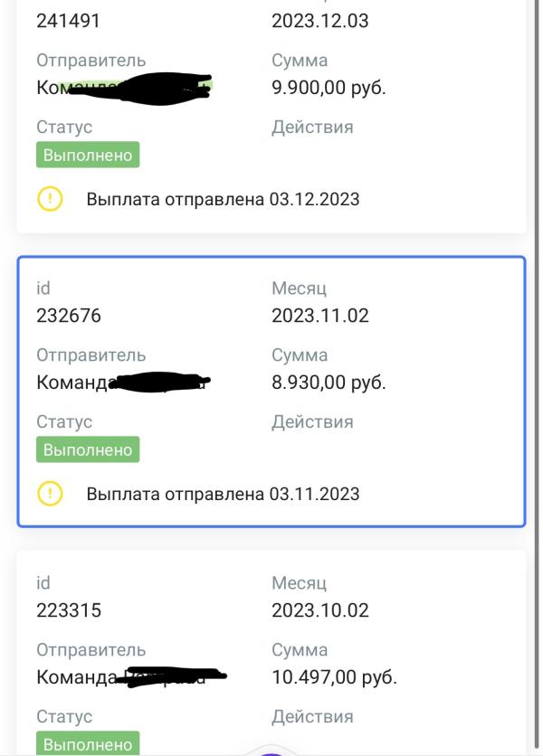This screenshot has width=543, height=756.
Task: Click the amount 10.497,00 руб.
Action: (334, 677)
